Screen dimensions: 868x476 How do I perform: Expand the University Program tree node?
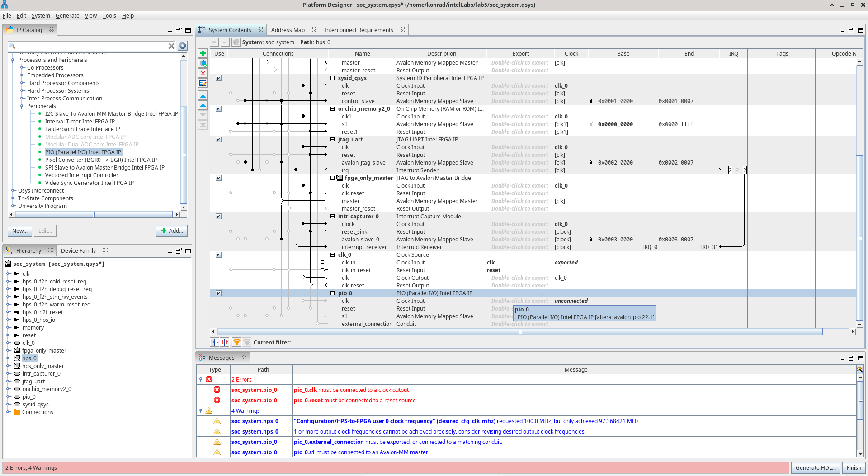point(13,206)
